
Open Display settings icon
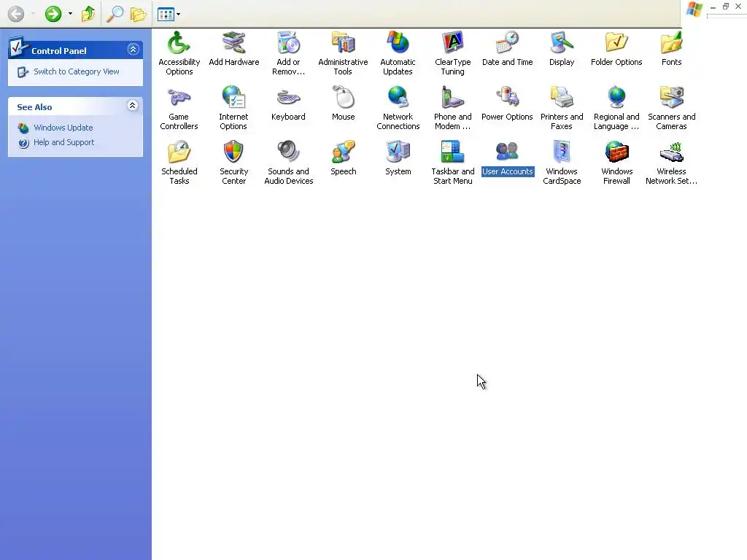click(x=562, y=43)
